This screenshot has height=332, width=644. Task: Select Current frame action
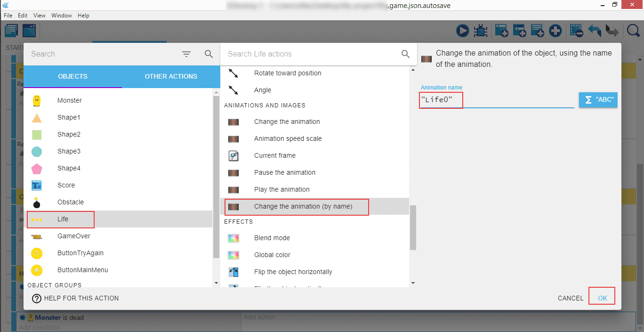pyautogui.click(x=274, y=155)
